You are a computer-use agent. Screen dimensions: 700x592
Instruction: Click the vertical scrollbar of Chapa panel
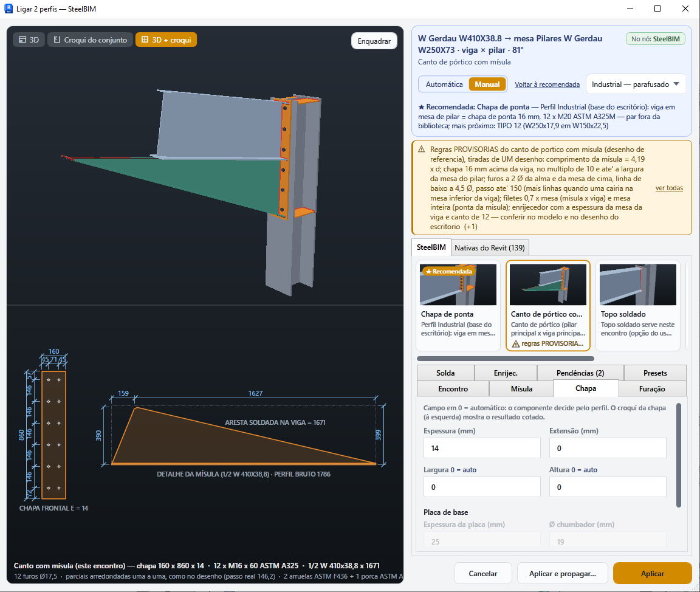[x=679, y=455]
